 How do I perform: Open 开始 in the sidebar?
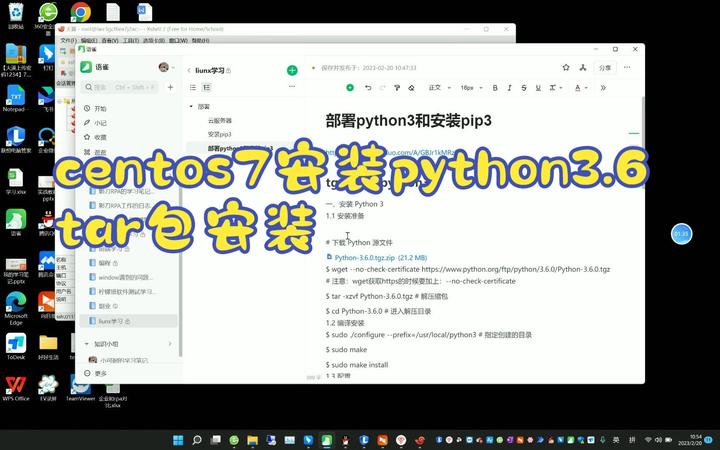click(x=96, y=108)
